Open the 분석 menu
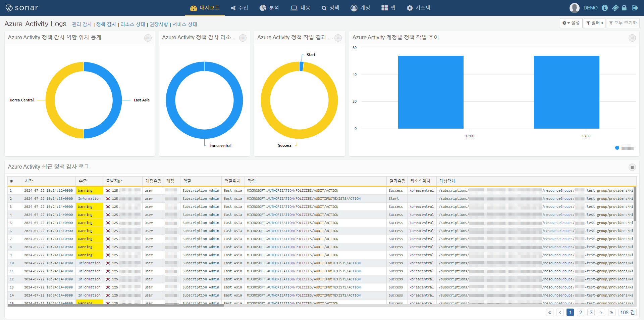Viewport: 644px width, 320px height. pyautogui.click(x=269, y=8)
